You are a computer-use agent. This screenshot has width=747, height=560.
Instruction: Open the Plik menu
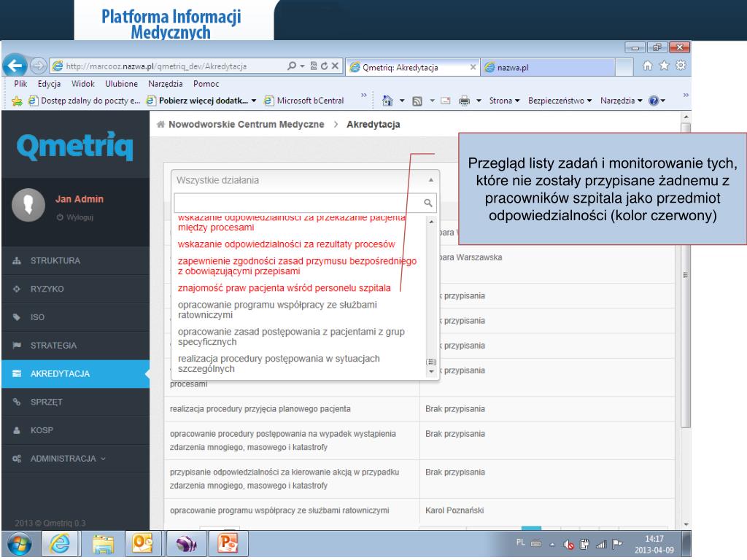tap(20, 84)
